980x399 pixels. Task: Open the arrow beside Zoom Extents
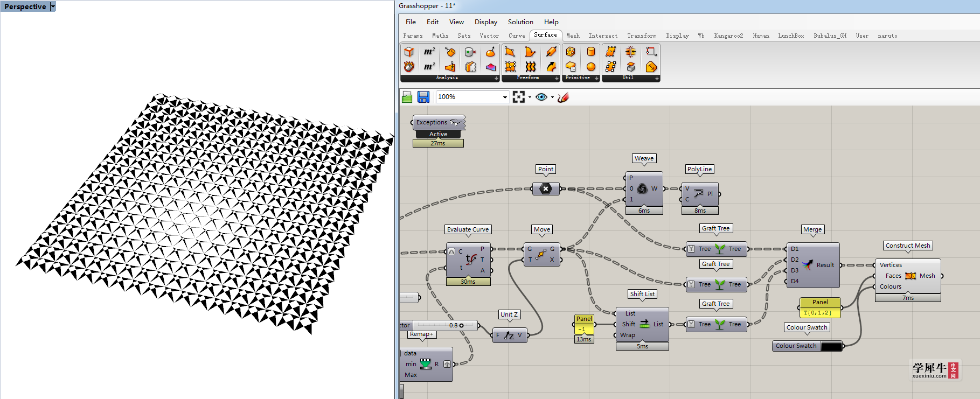tap(530, 97)
